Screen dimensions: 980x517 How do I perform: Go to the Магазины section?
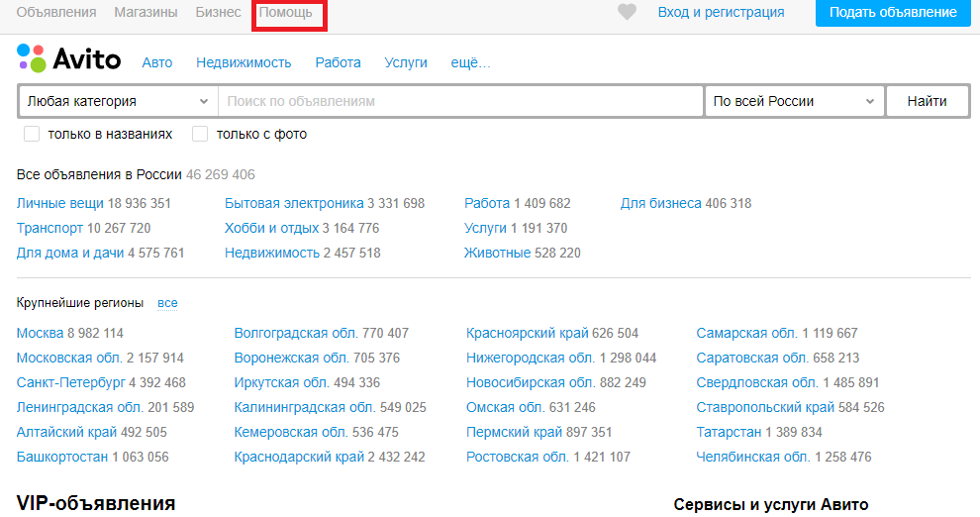[146, 13]
